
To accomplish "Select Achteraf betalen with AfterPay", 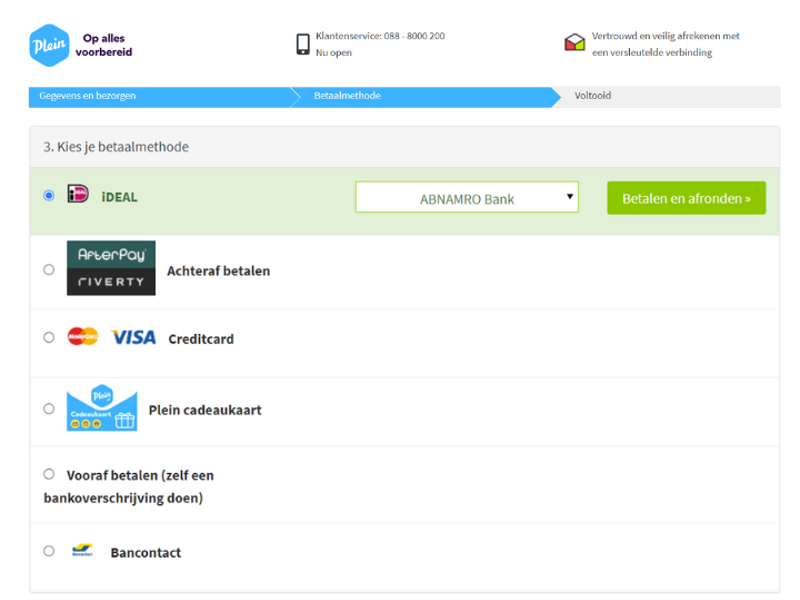I will click(47, 268).
